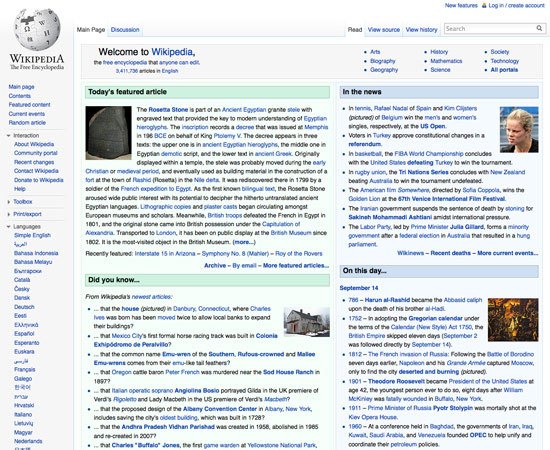Viewport: 550px width, 450px height.
Task: Expand the Toolbox sidebar section
Action: [x=8, y=202]
